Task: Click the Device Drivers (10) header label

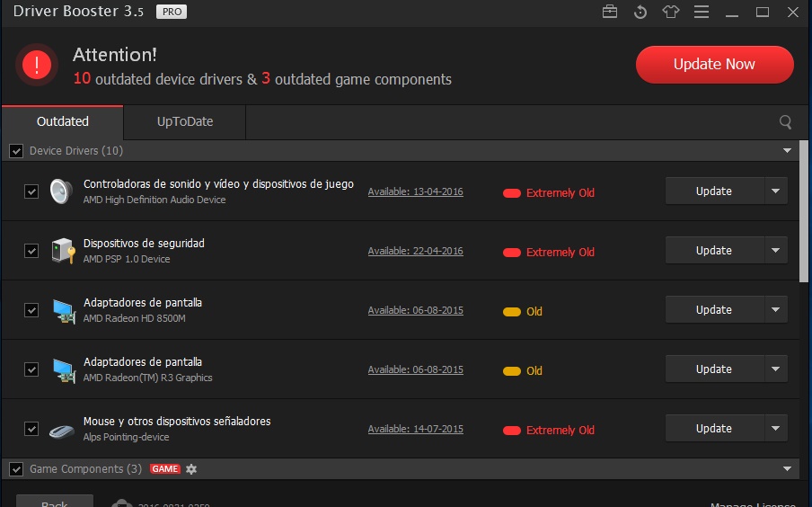Action: 76,151
